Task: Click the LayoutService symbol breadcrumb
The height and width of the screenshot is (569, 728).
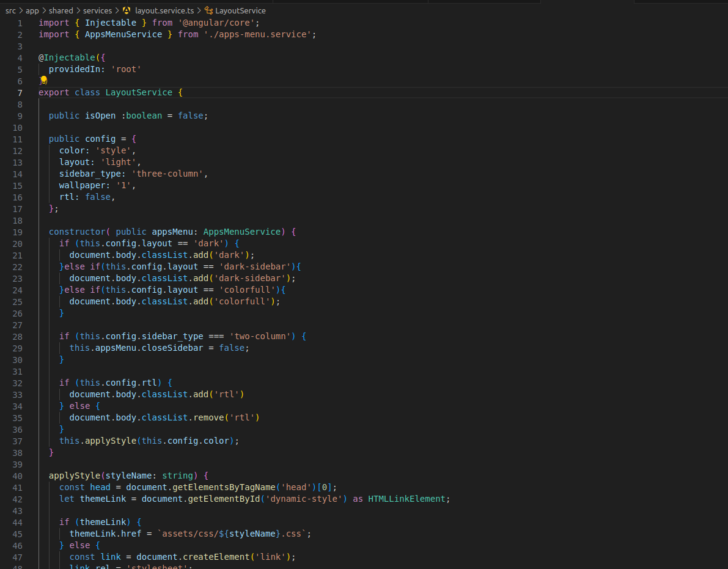Action: [x=241, y=10]
